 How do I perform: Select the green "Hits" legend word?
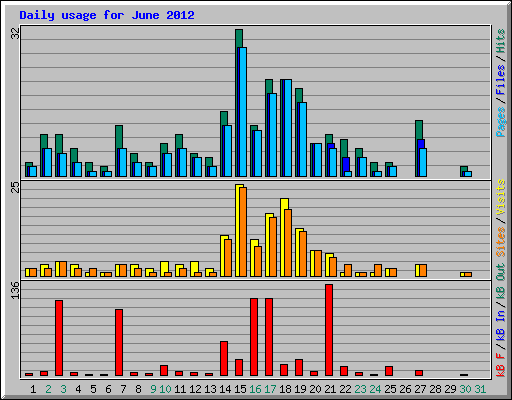click(x=501, y=41)
